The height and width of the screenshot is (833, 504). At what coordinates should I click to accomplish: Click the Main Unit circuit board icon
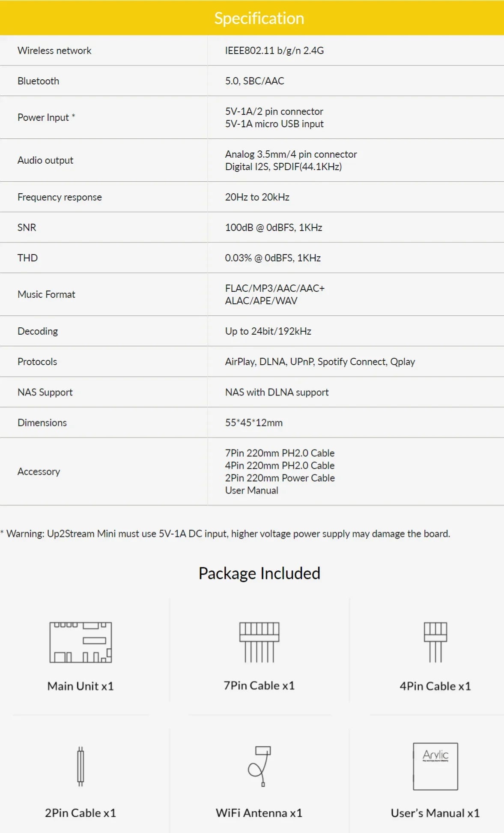81,642
